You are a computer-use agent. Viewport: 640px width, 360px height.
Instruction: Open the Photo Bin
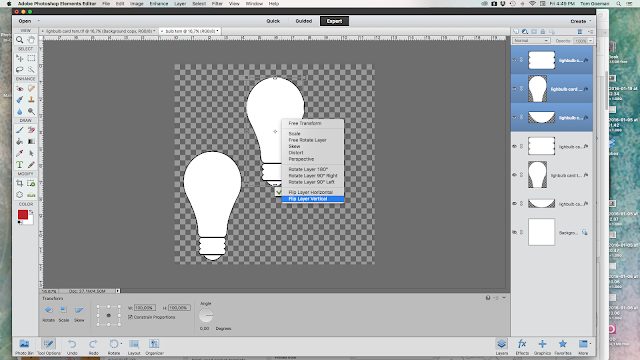[x=24, y=347]
